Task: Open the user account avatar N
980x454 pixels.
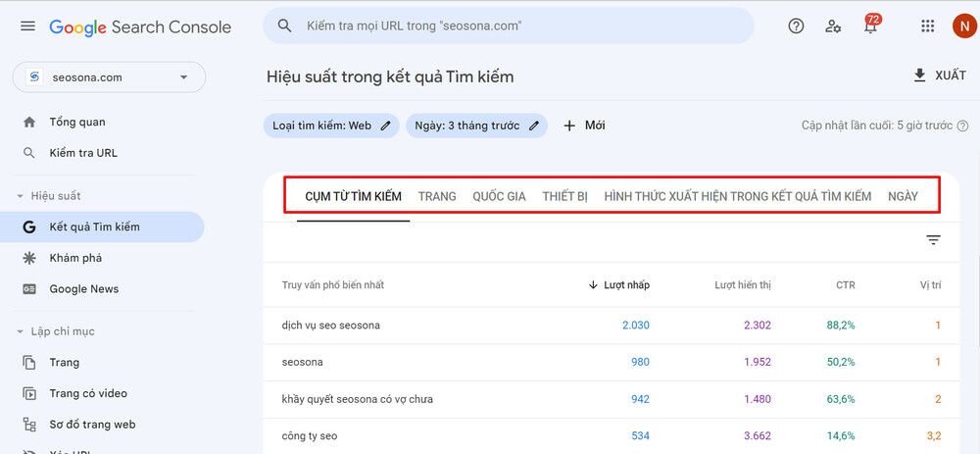Action: 962,26
